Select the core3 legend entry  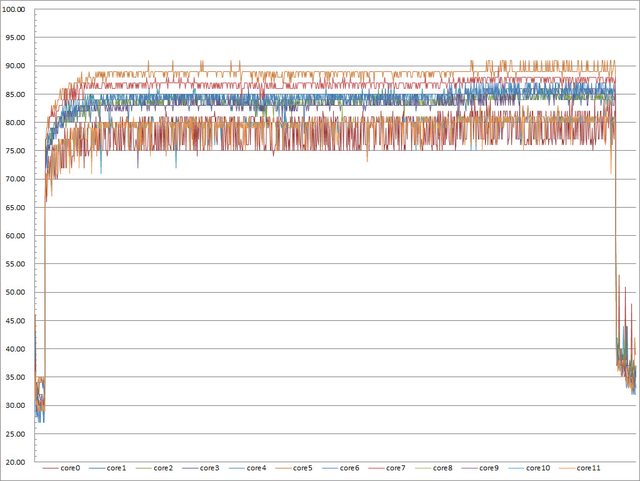(x=209, y=468)
